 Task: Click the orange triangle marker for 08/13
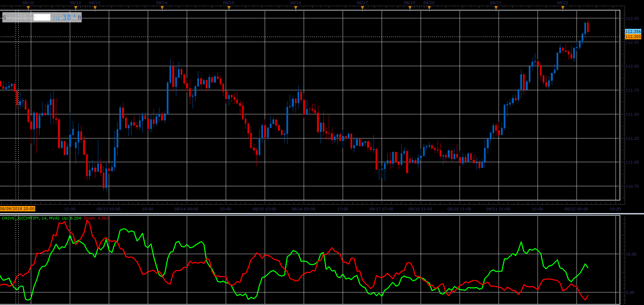pos(95,7)
